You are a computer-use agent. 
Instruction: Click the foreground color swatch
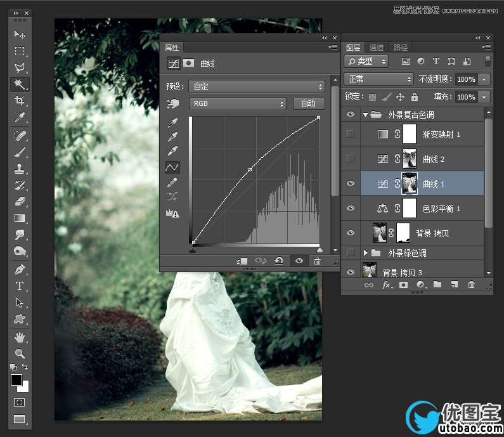pos(16,380)
